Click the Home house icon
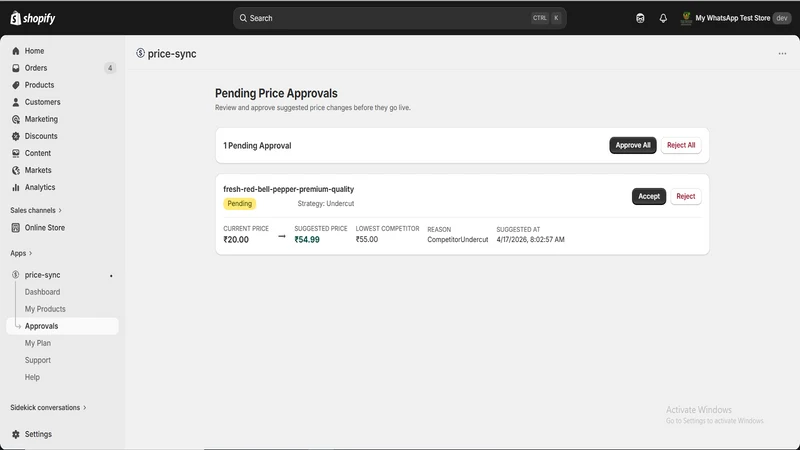This screenshot has width=800, height=450. coord(16,51)
